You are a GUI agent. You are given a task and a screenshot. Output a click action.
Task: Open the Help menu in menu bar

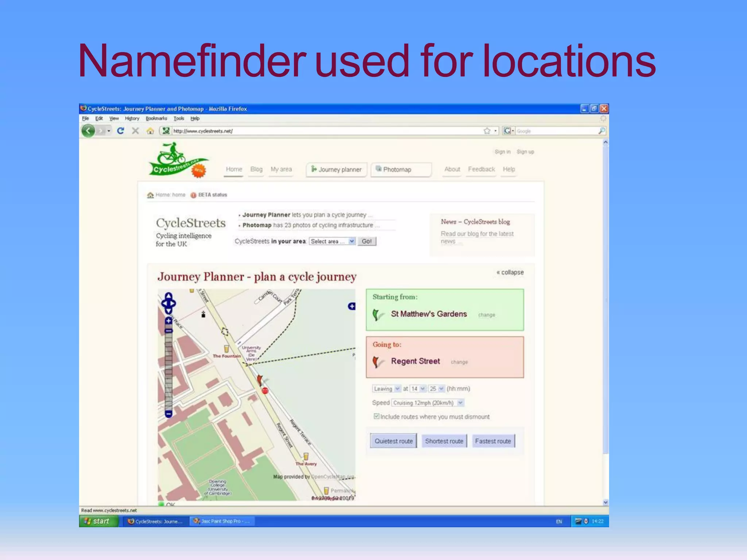[x=195, y=118]
